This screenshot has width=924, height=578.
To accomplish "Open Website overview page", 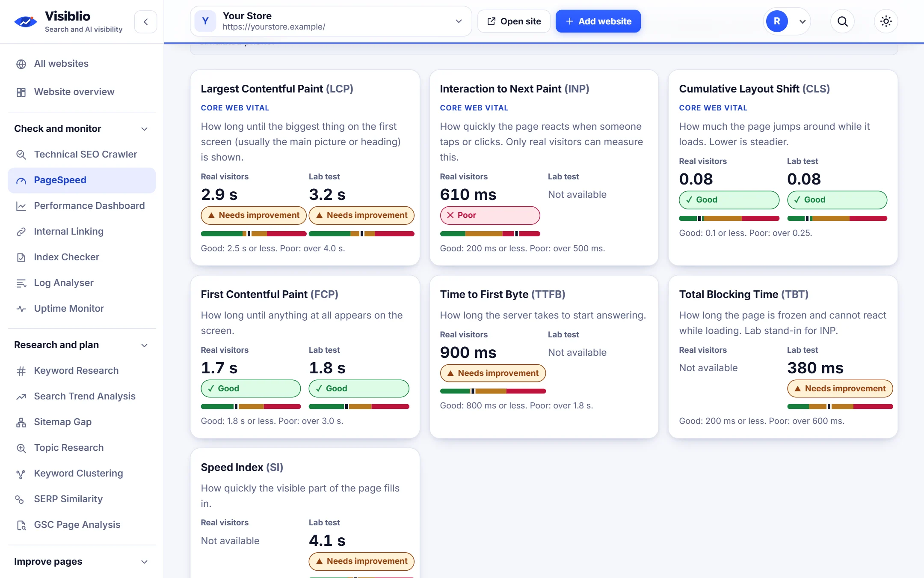I will point(82,92).
